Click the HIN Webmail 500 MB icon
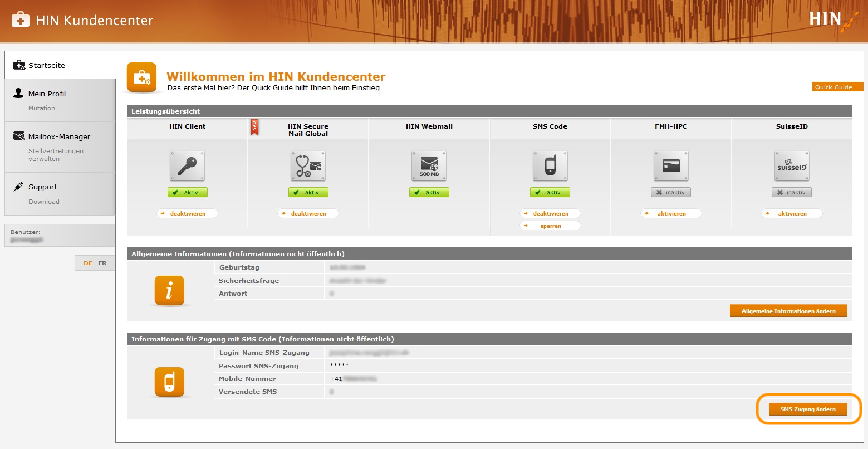This screenshot has width=868, height=449. tap(429, 166)
